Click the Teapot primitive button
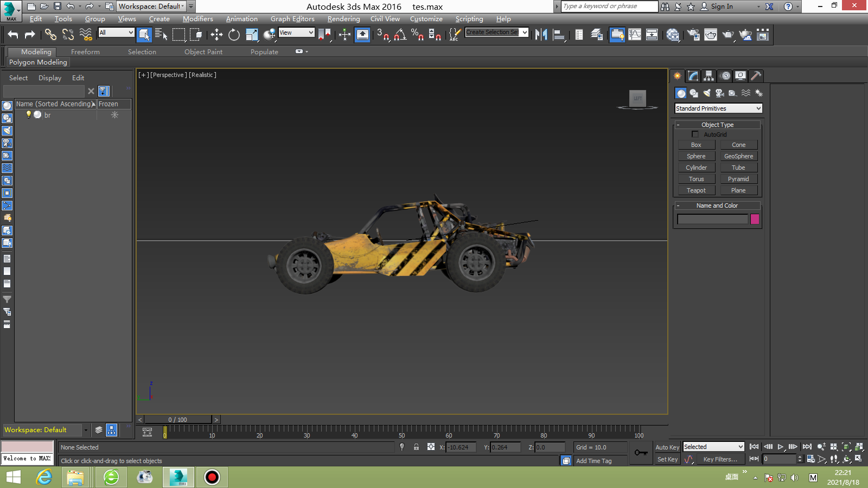 click(696, 190)
